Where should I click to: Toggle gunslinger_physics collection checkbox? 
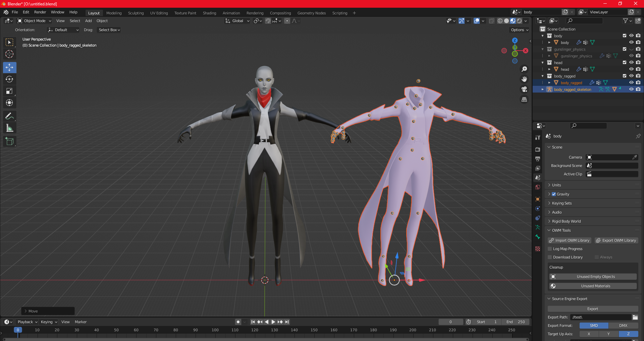[x=625, y=49]
